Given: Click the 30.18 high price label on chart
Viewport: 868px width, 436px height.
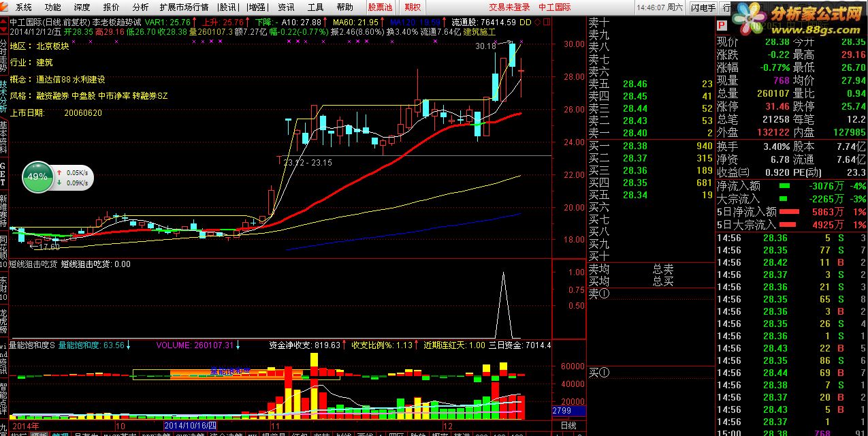Looking at the screenshot, I should point(485,46).
